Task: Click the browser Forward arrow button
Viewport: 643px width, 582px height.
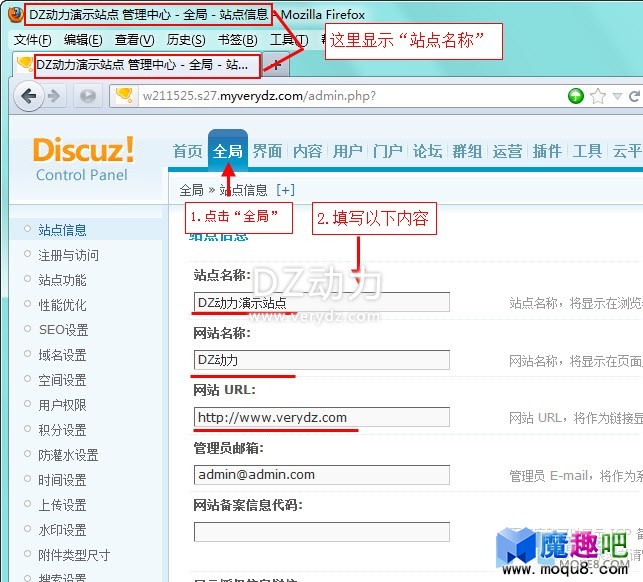Action: pos(54,96)
